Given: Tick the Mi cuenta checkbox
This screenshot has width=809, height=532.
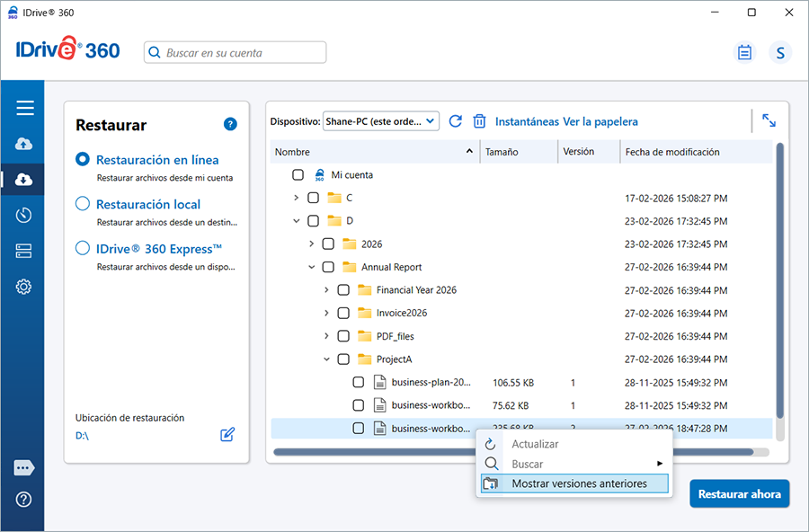Looking at the screenshot, I should (x=298, y=175).
